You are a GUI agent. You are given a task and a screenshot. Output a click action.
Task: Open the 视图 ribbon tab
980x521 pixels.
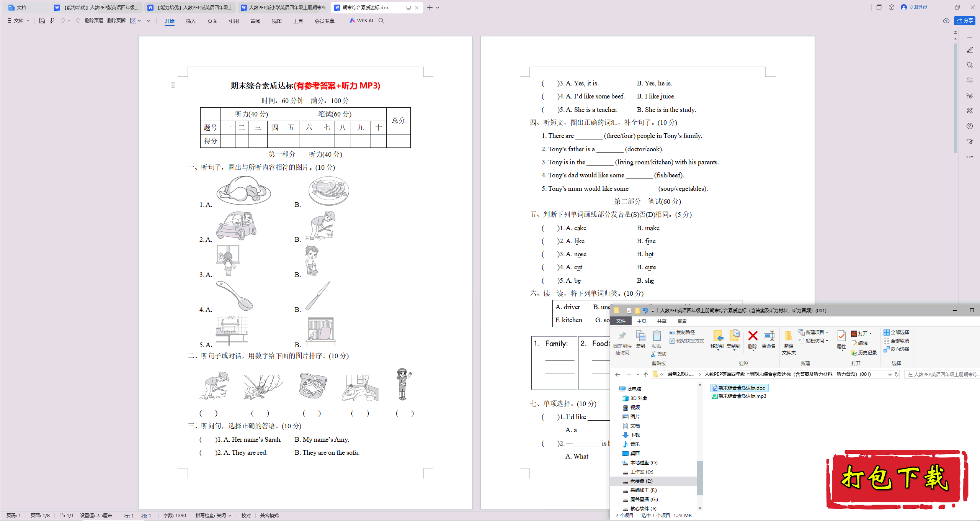(x=276, y=21)
